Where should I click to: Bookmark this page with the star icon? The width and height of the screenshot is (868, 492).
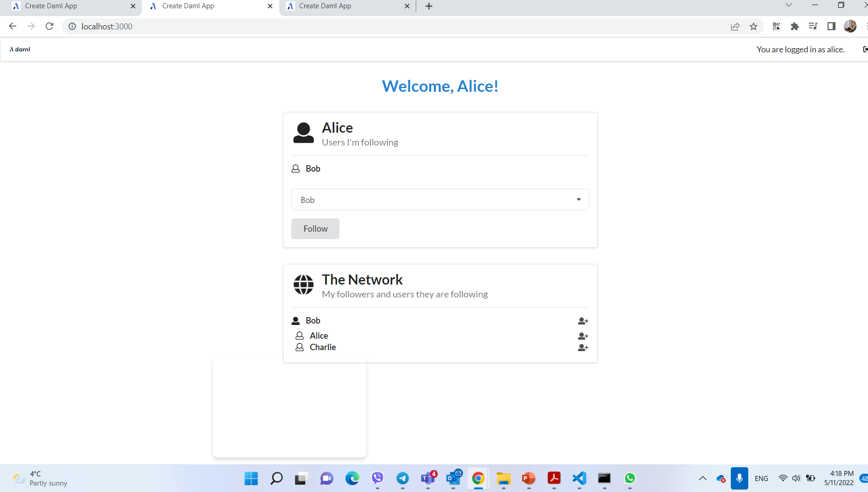tap(753, 27)
